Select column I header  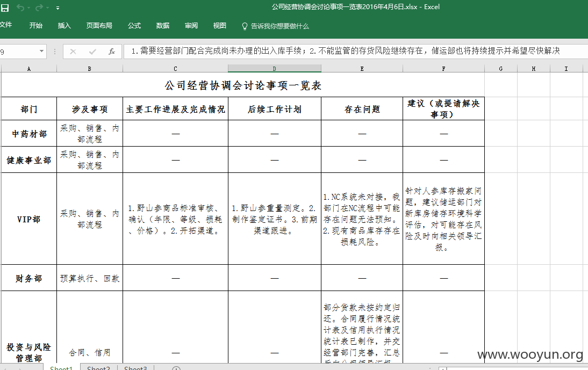567,69
